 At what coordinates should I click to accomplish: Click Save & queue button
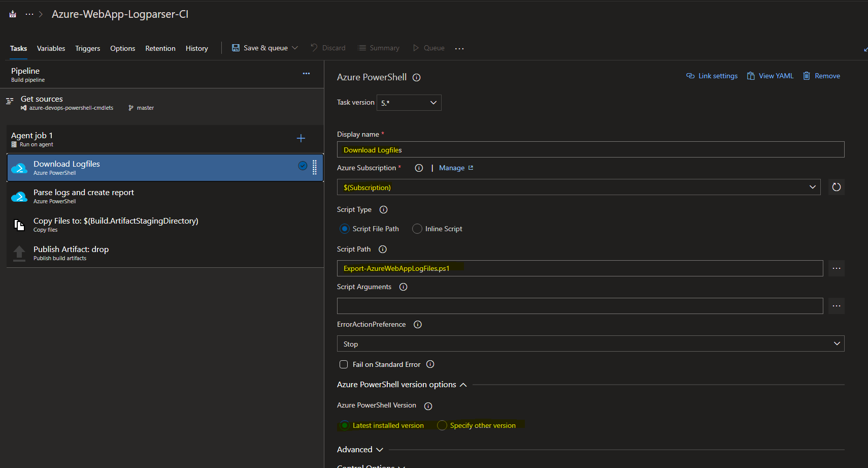point(260,48)
